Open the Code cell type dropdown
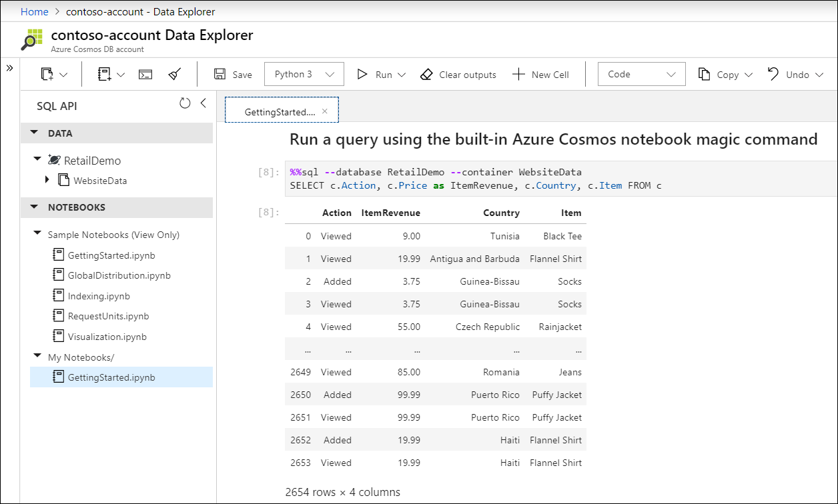838x504 pixels. pyautogui.click(x=641, y=74)
